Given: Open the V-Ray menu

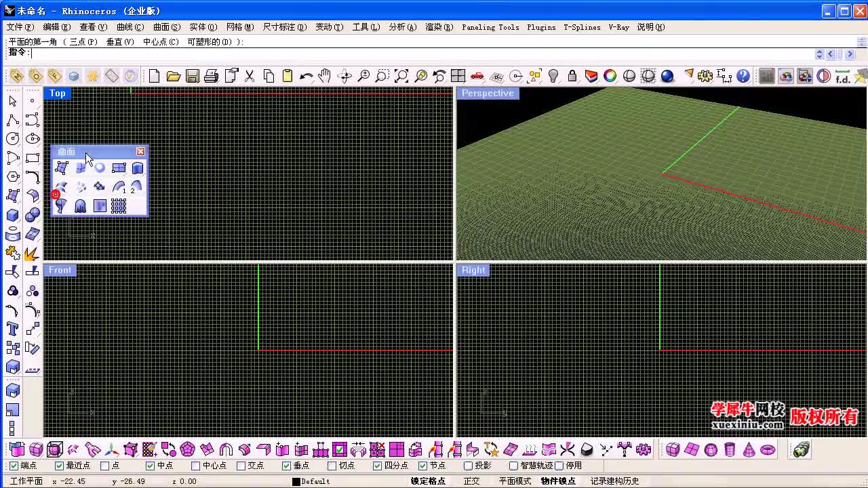Looking at the screenshot, I should click(618, 27).
